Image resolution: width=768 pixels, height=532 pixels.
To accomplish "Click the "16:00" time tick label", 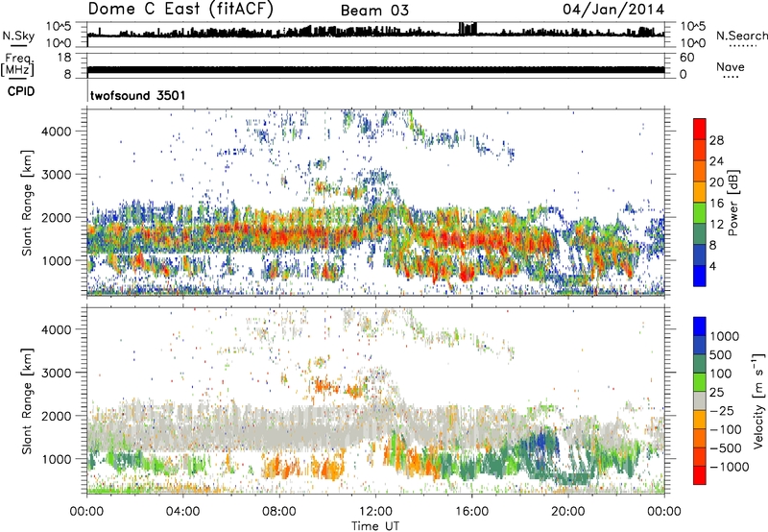I will (471, 512).
